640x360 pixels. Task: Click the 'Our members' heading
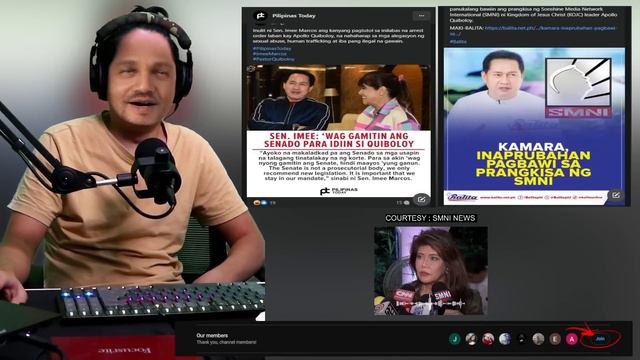click(212, 336)
